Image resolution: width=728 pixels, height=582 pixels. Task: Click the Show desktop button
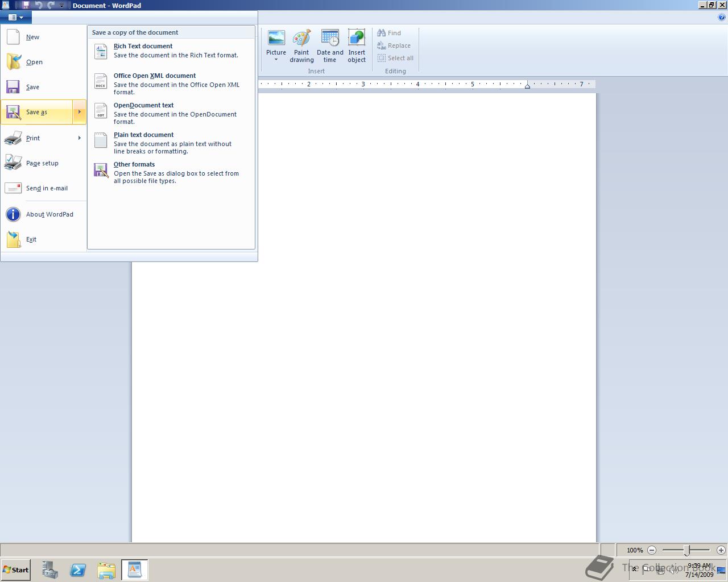tap(721, 570)
